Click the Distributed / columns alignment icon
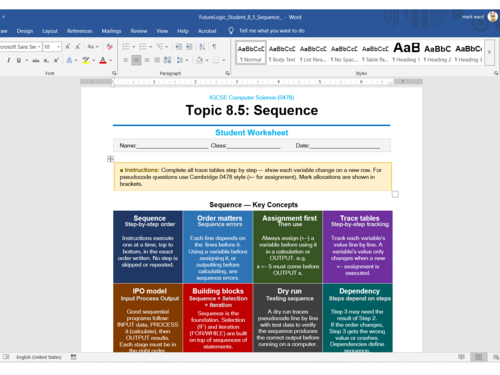Viewport: 500px width, 375px height. [168, 60]
